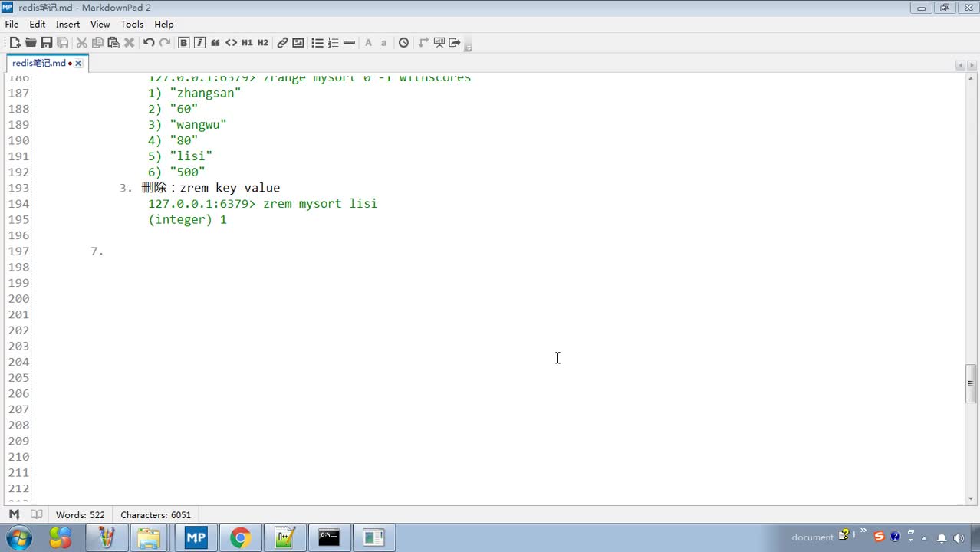Click the editor scroll-up arrow
The height and width of the screenshot is (552, 980).
click(971, 79)
